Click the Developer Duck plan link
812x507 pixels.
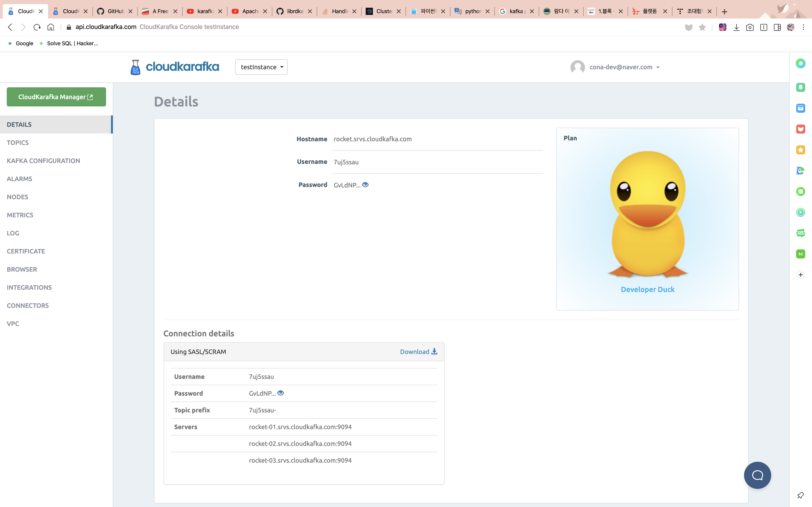(x=647, y=289)
